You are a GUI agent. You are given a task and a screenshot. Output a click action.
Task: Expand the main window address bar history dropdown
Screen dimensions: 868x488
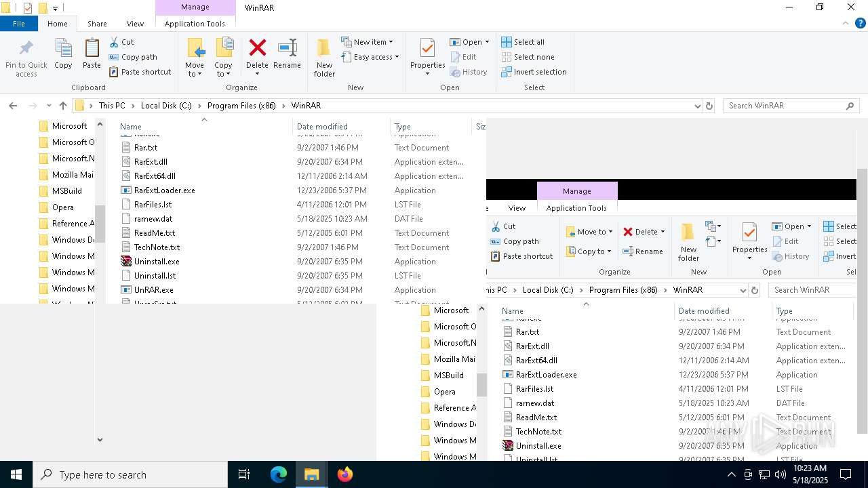pyautogui.click(x=697, y=106)
